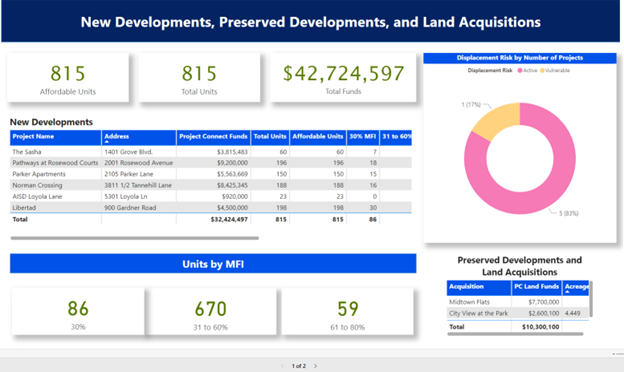This screenshot has width=624, height=372.
Task: Click the 5 (83%) donut data label
Action: coord(568,213)
